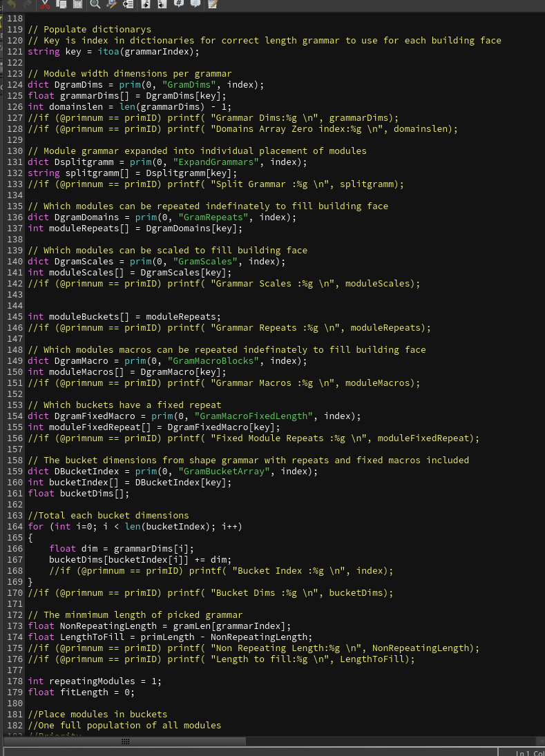The height and width of the screenshot is (756, 545).
Task: Cut selection with the scissors icon
Action: click(x=45, y=4)
